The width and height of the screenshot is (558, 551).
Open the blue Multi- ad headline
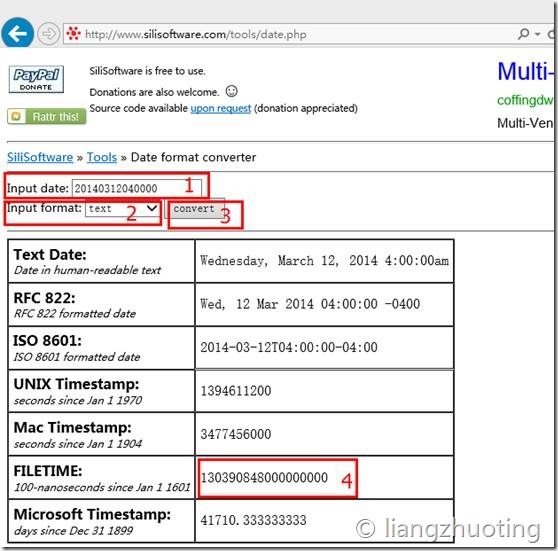[525, 72]
